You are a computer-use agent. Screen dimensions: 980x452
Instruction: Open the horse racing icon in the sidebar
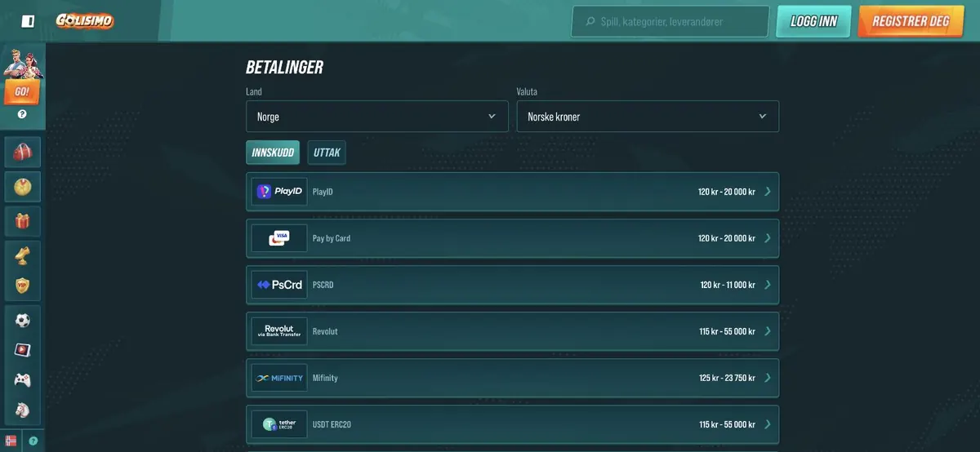pos(22,410)
